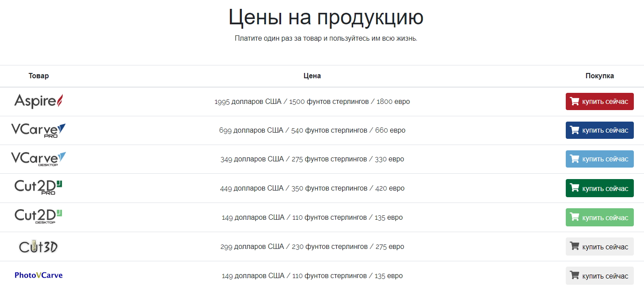Click the "Покупка" column header
644x298 pixels.
click(599, 76)
